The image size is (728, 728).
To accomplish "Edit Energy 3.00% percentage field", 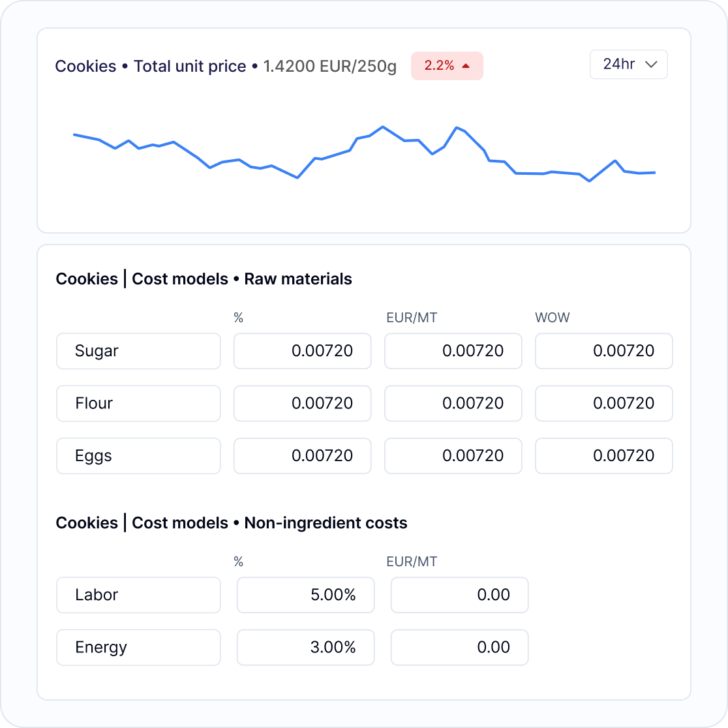I will tap(305, 648).
